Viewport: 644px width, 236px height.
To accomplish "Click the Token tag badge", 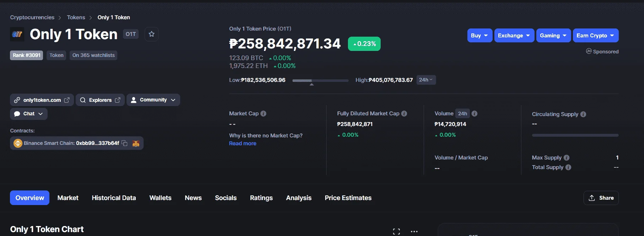I will coord(57,56).
